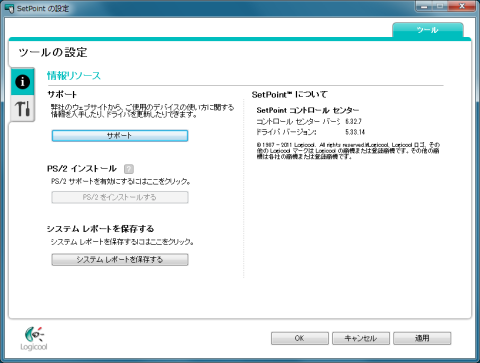Click the サポート section heading
The image size is (480, 363).
[62, 94]
